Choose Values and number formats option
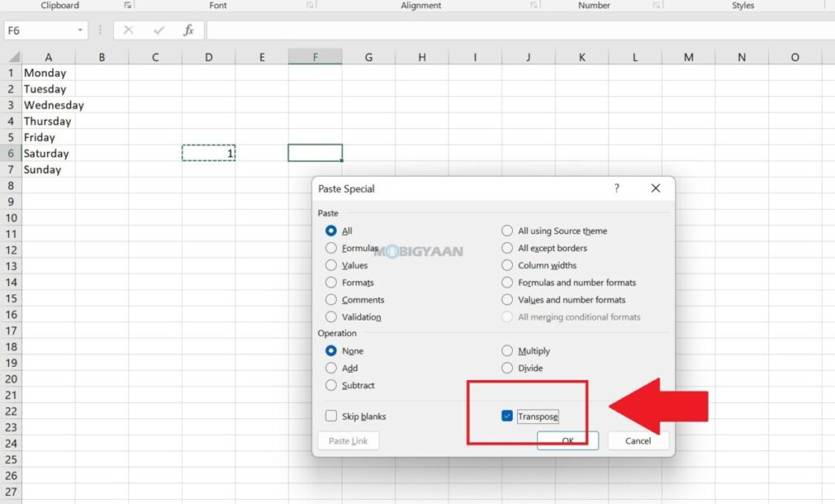Viewport: 835px width, 504px height. [x=507, y=299]
